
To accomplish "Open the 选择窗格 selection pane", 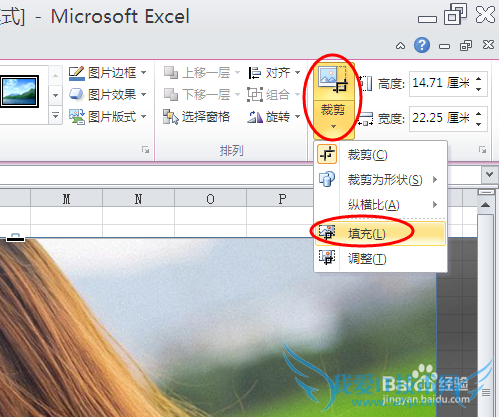I will pyautogui.click(x=196, y=117).
